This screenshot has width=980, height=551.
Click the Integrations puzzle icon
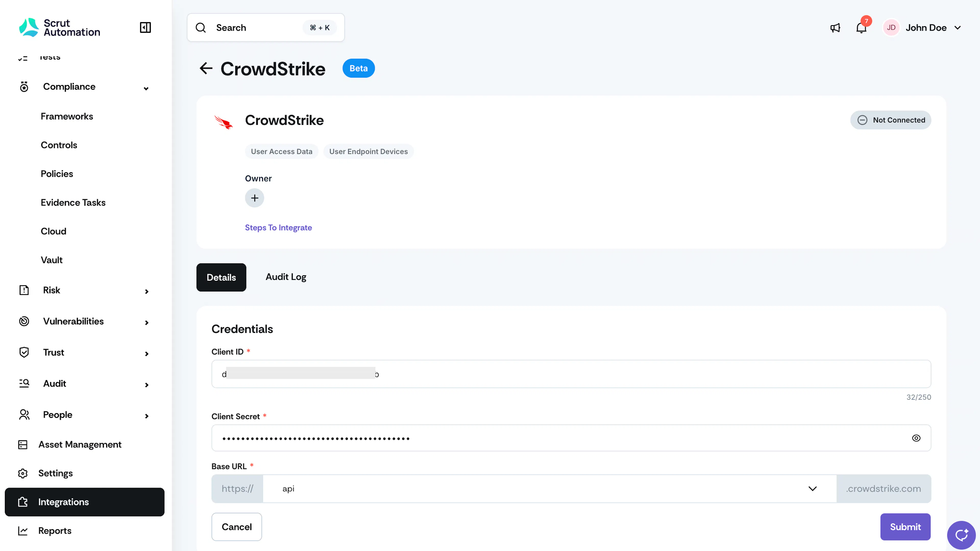tap(23, 502)
